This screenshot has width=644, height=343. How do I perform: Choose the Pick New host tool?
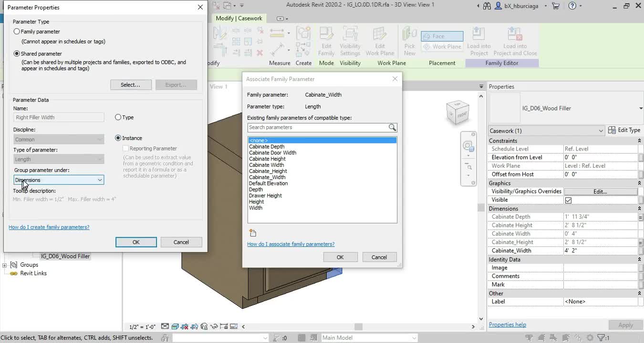pos(409,42)
